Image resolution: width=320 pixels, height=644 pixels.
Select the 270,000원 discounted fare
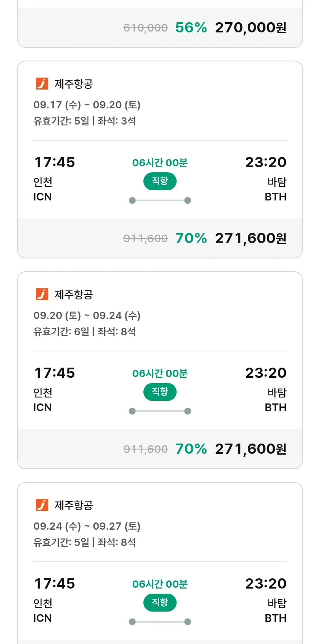click(250, 28)
